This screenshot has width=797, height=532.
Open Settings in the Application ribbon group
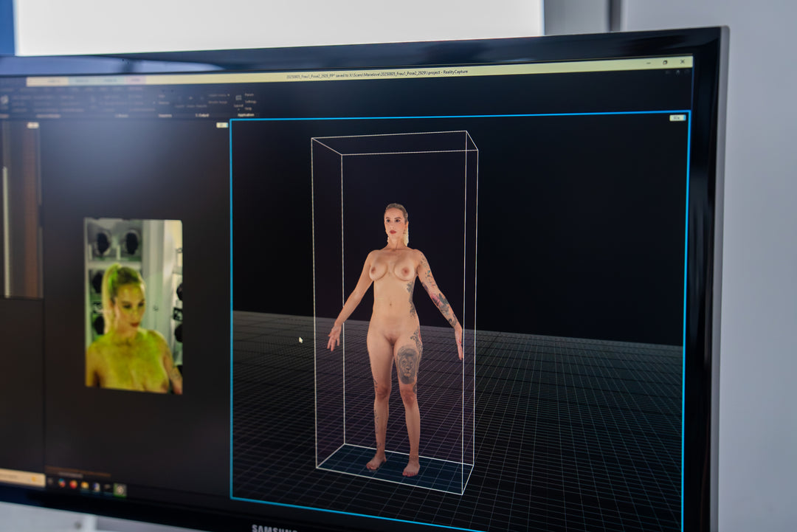pyautogui.click(x=251, y=101)
